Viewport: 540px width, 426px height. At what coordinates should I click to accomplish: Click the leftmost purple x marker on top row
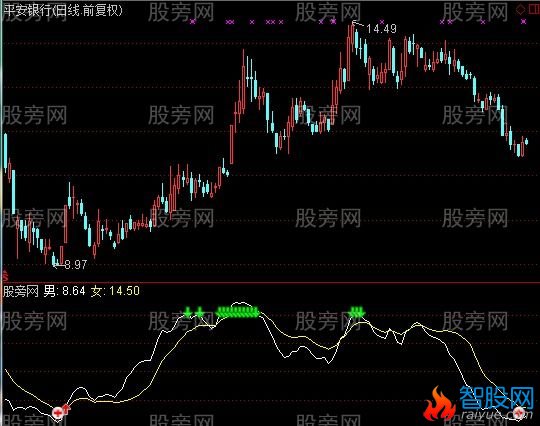pyautogui.click(x=193, y=22)
